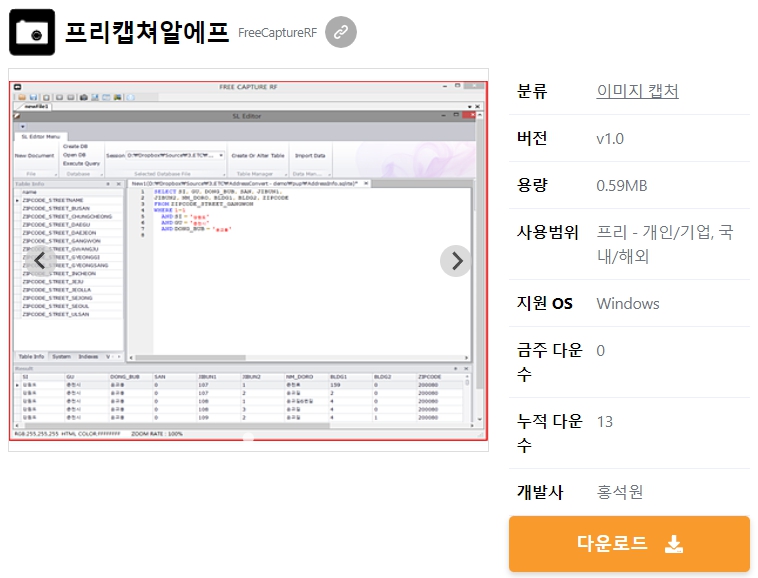
Task: Open the FREE CAPTURE RF screenshot preview
Action: (x=248, y=260)
